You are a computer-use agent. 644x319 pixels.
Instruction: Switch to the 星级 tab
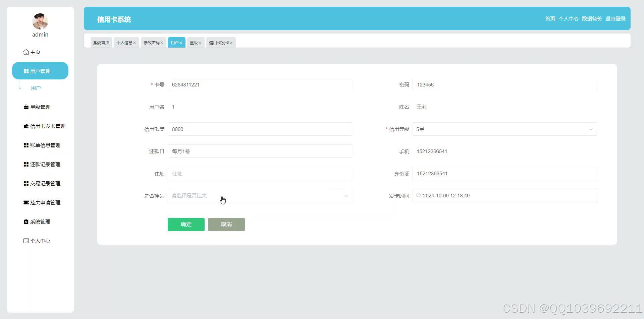[x=193, y=42]
